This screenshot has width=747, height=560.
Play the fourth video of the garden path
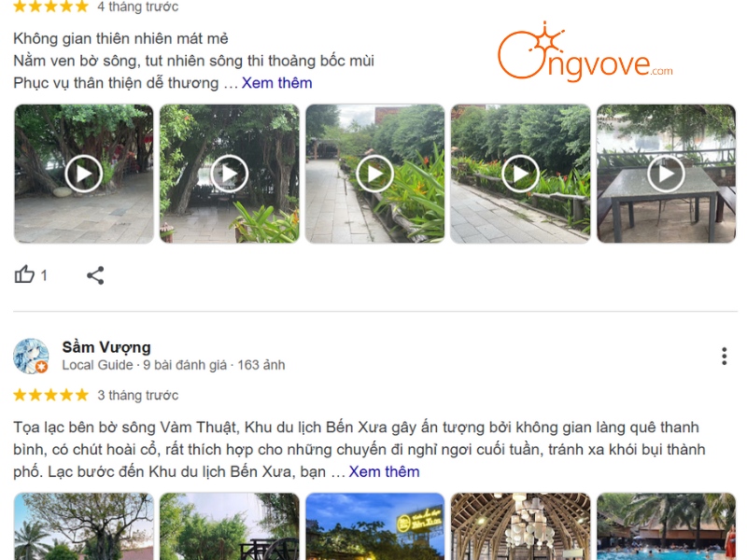pos(520,174)
